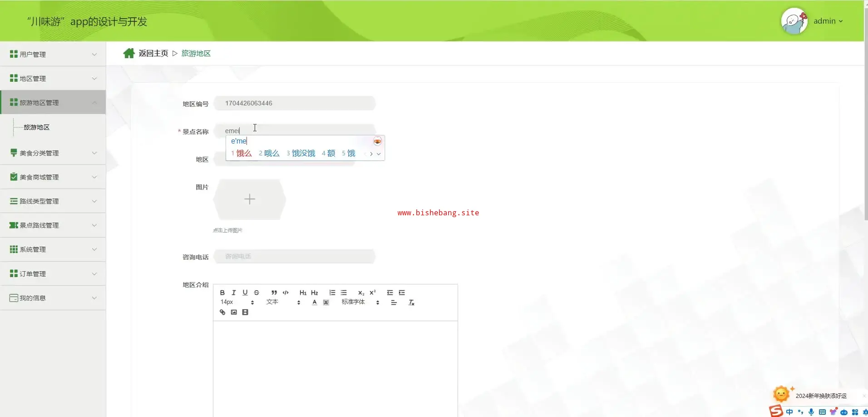868x417 pixels.
Task: Click the 旅游地区 breadcrumb link
Action: pos(196,53)
